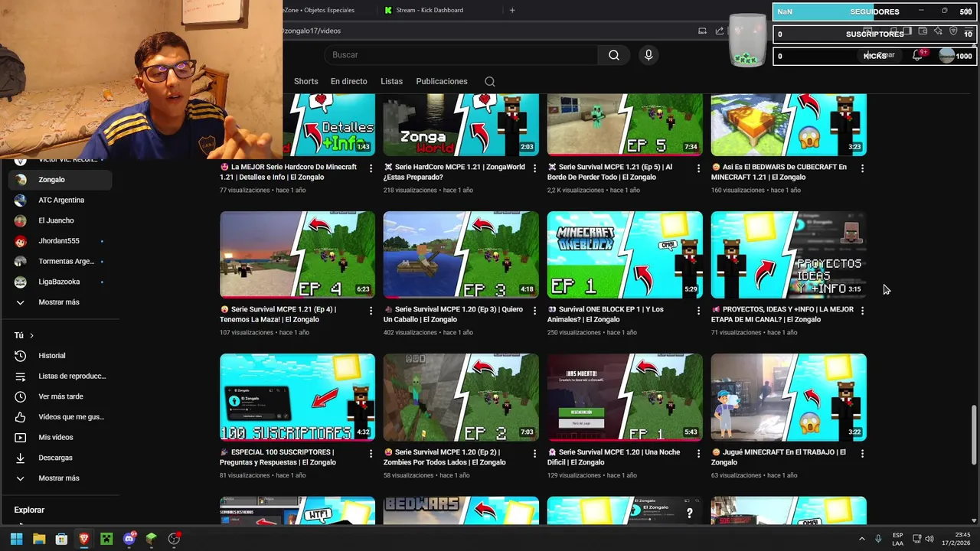Switch to the En directo tab
The height and width of the screenshot is (551, 980).
[x=348, y=81]
